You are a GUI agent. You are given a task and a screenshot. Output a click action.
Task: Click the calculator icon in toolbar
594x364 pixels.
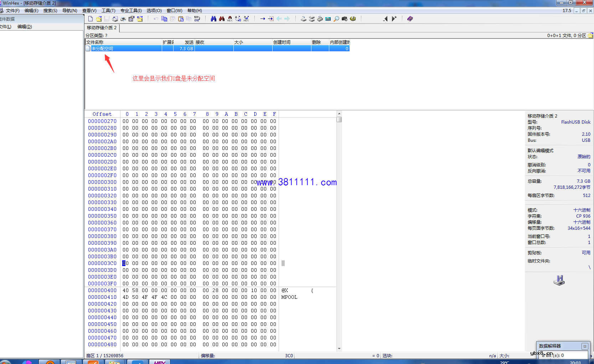click(x=328, y=19)
